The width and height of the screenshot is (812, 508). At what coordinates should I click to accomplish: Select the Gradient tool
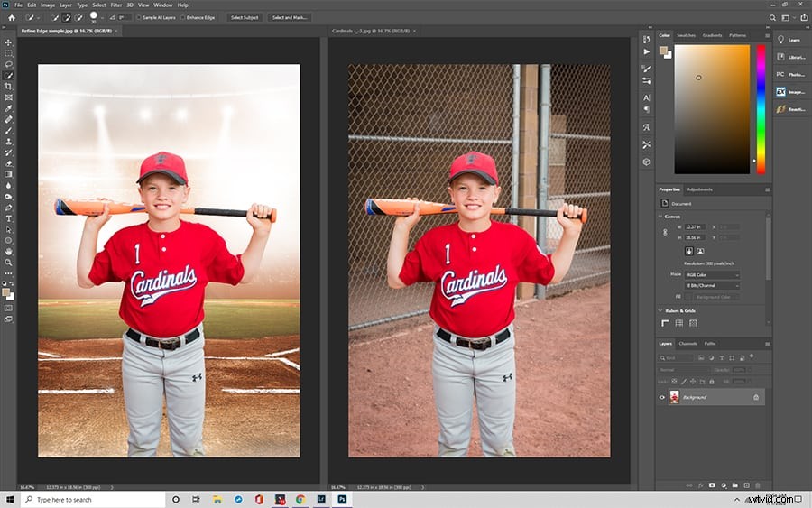[x=8, y=174]
